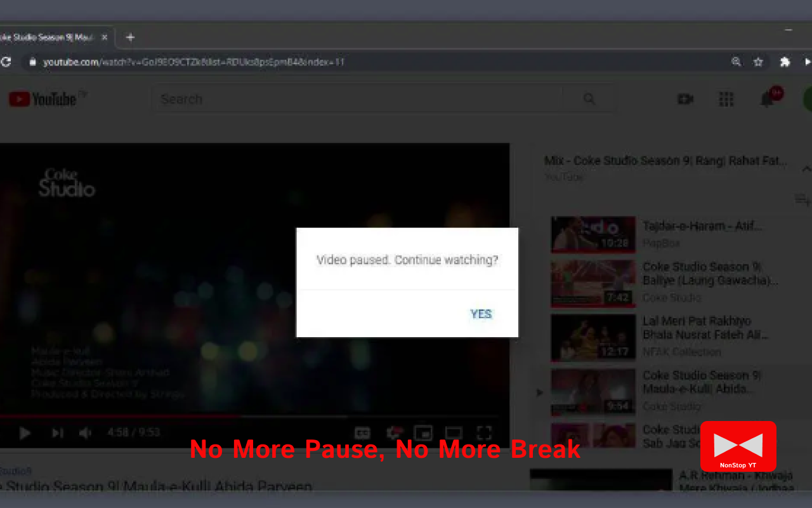Activate the miniplayer icon on the player

click(423, 432)
